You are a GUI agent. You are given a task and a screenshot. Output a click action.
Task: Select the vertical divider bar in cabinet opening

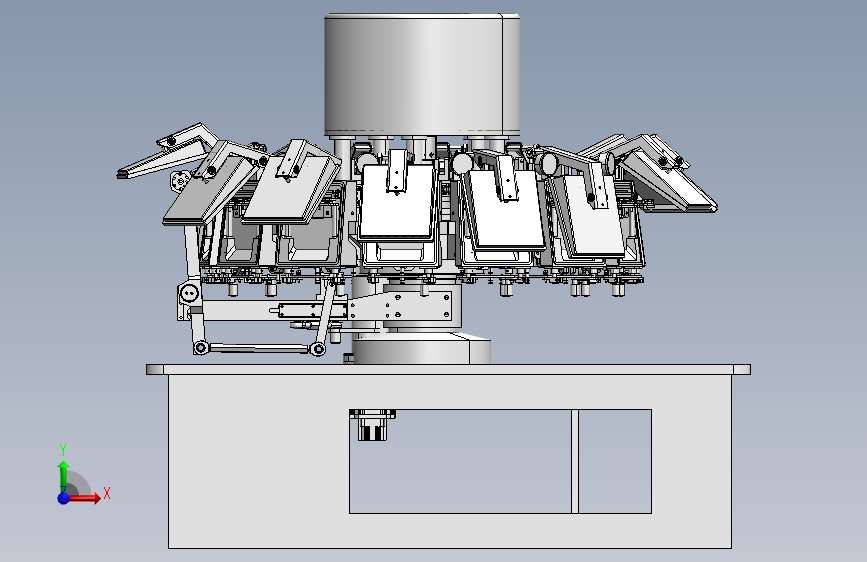pos(575,461)
